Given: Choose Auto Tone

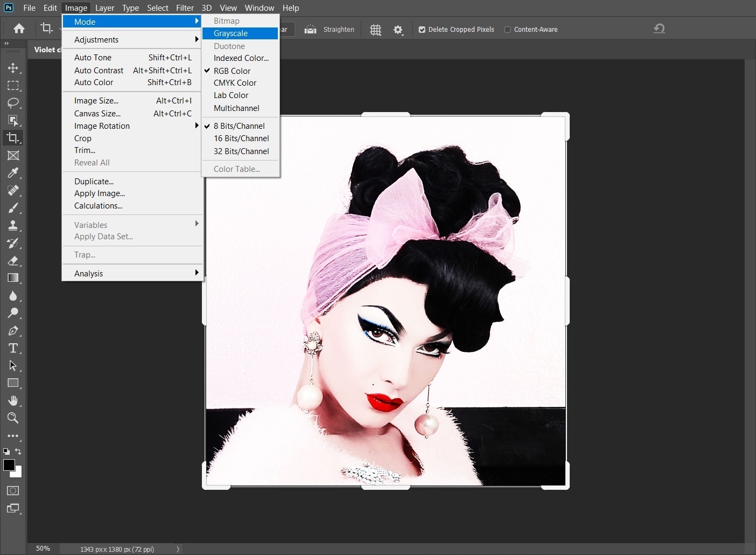Looking at the screenshot, I should [131, 58].
